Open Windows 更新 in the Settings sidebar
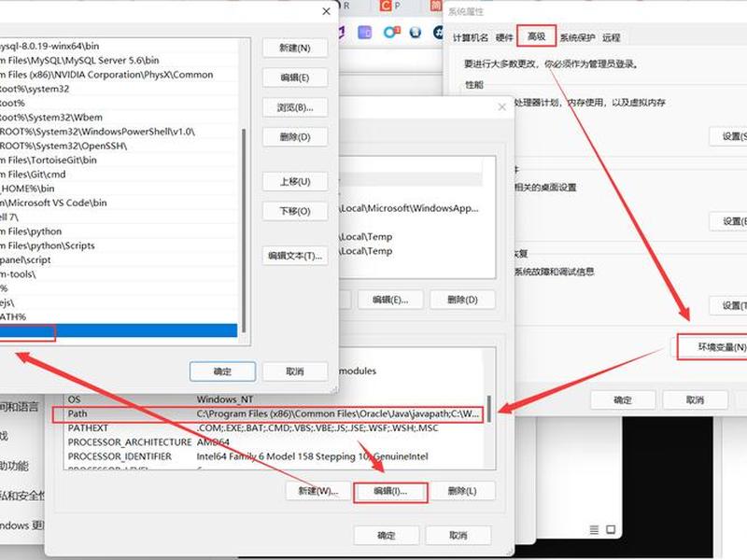This screenshot has height=560, width=747. click(x=21, y=525)
